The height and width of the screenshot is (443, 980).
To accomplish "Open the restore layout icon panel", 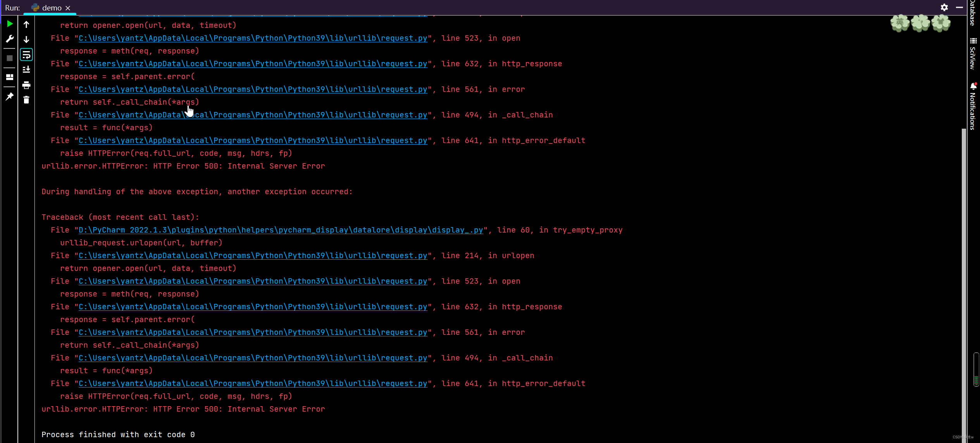I will [9, 77].
